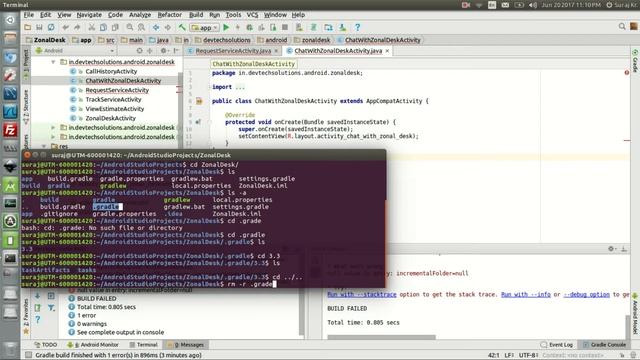Screen dimensions: 640x360
Task: Navigate Back with the left arrow icon
Action: coord(156,27)
